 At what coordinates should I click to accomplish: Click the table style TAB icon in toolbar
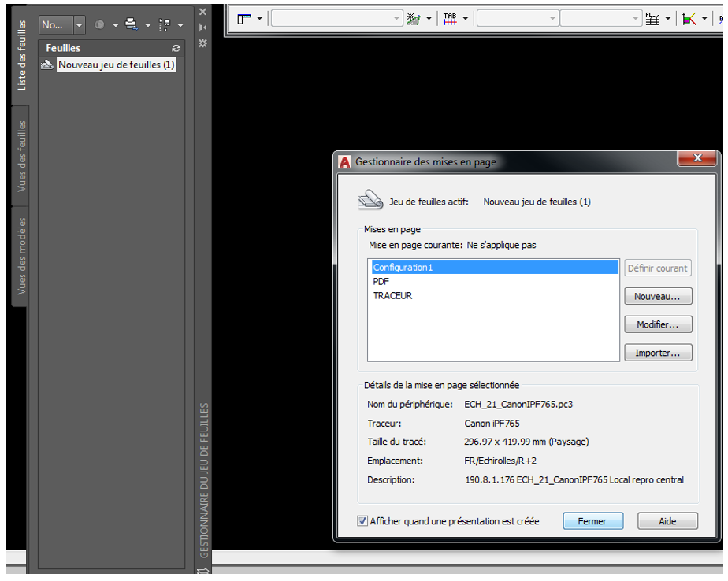[450, 19]
